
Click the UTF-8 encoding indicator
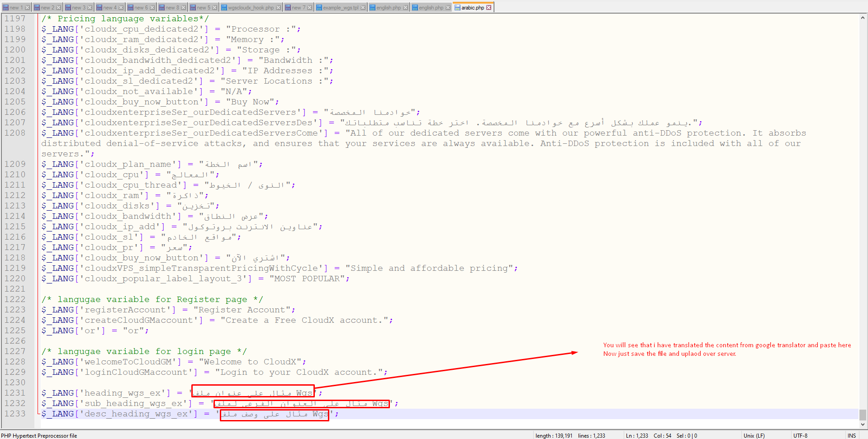[x=800, y=435]
